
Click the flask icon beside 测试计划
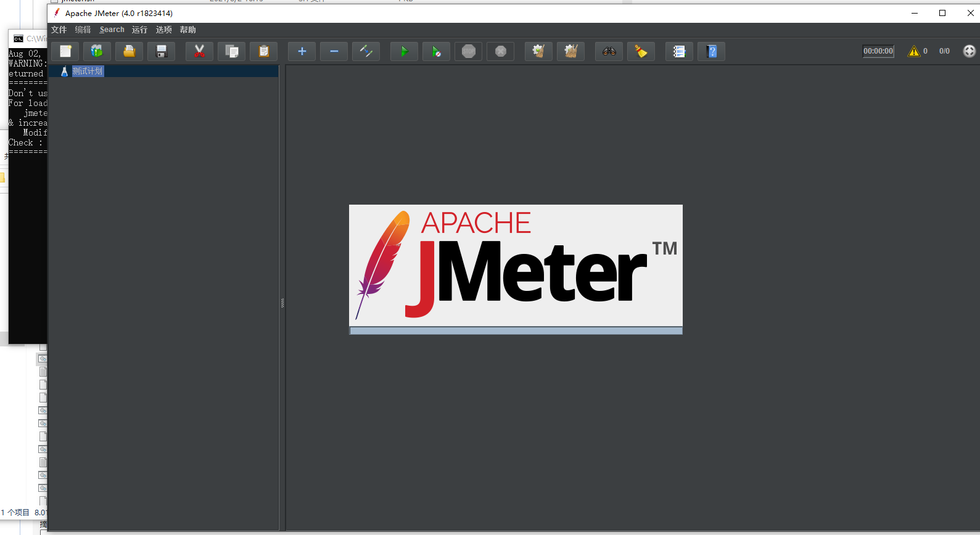click(x=64, y=71)
